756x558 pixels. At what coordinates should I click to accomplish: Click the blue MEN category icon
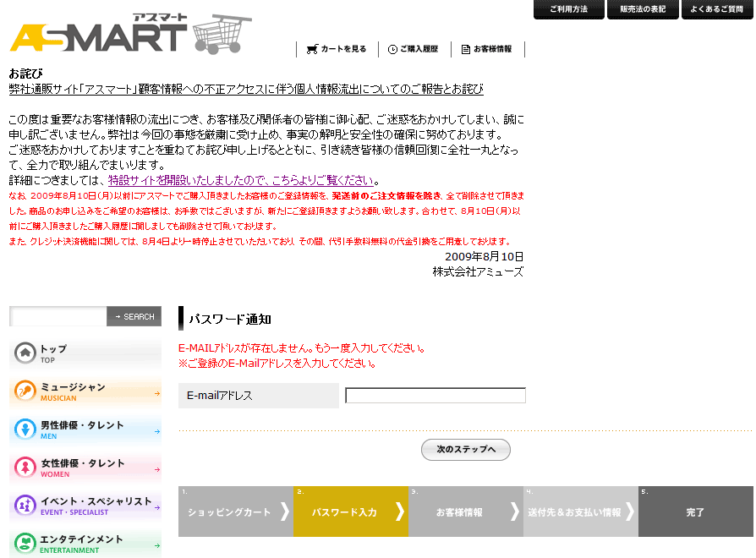click(25, 429)
